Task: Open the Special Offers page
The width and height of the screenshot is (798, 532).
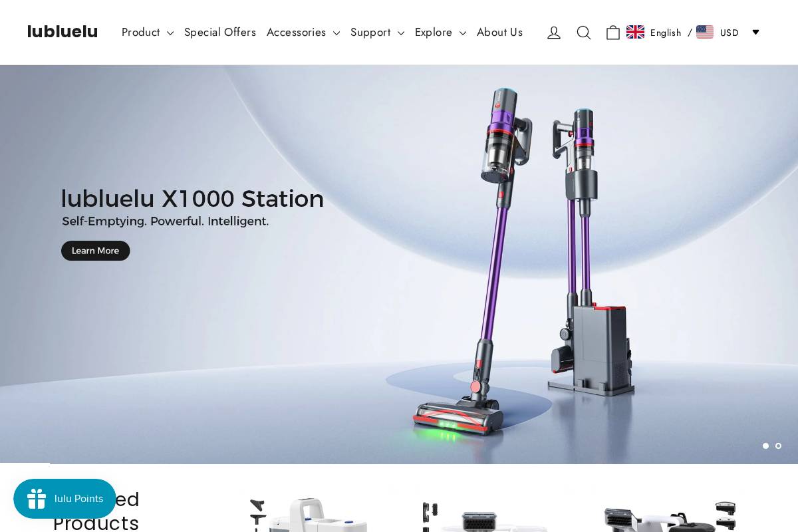Action: pyautogui.click(x=220, y=32)
